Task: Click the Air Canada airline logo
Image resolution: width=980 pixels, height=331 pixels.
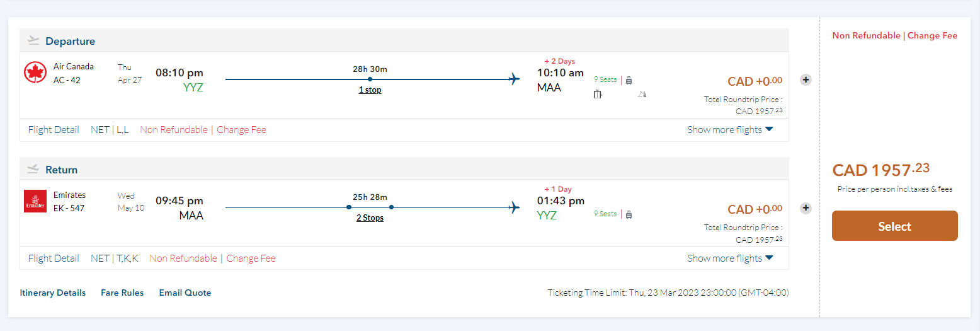Action: (35, 73)
